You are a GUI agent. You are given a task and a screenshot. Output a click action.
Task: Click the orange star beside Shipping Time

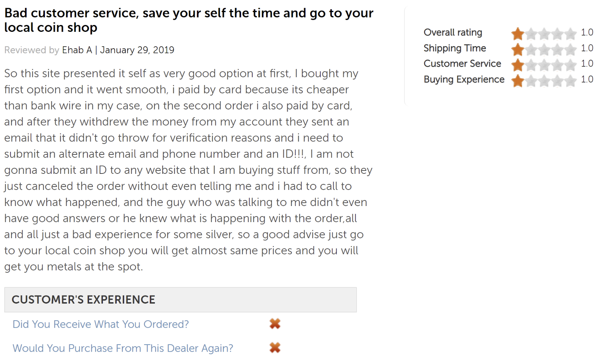click(518, 49)
